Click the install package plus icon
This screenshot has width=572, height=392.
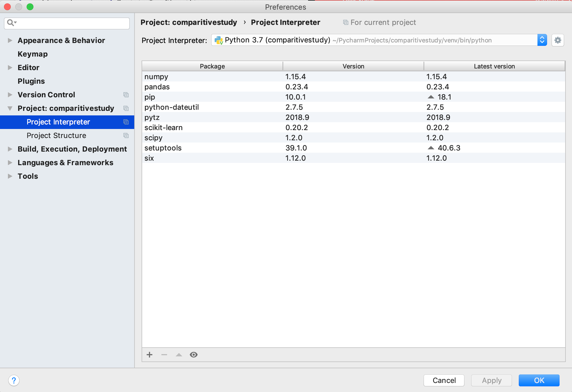[x=150, y=355]
